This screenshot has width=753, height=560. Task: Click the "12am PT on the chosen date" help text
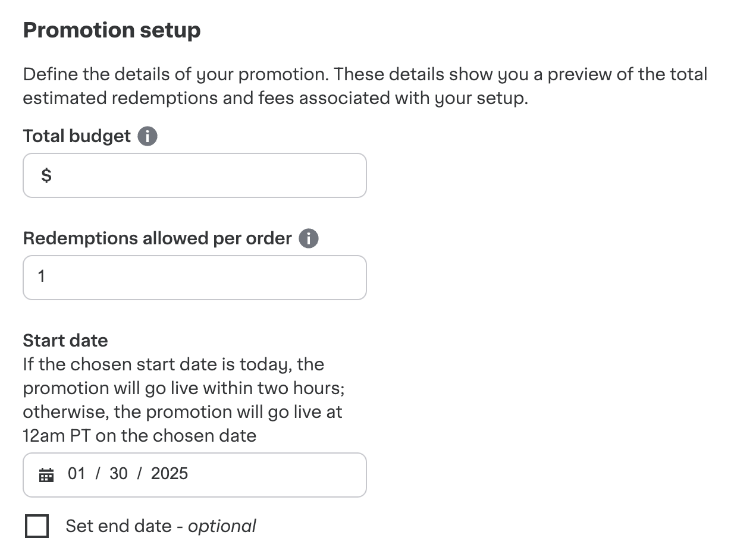139,436
